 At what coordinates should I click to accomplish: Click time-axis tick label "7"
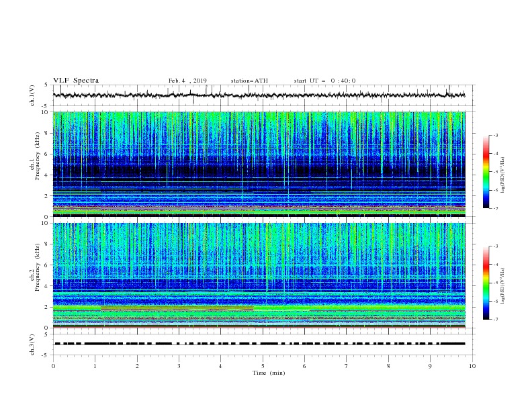pyautogui.click(x=347, y=366)
